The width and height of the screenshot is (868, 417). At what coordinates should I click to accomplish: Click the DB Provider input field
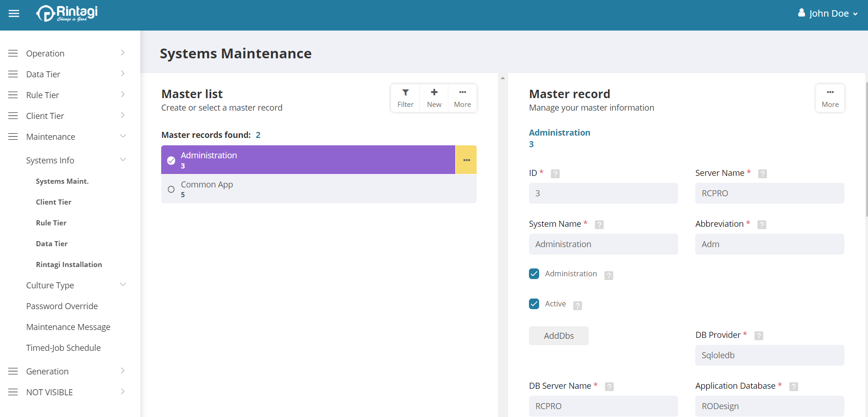pyautogui.click(x=769, y=355)
